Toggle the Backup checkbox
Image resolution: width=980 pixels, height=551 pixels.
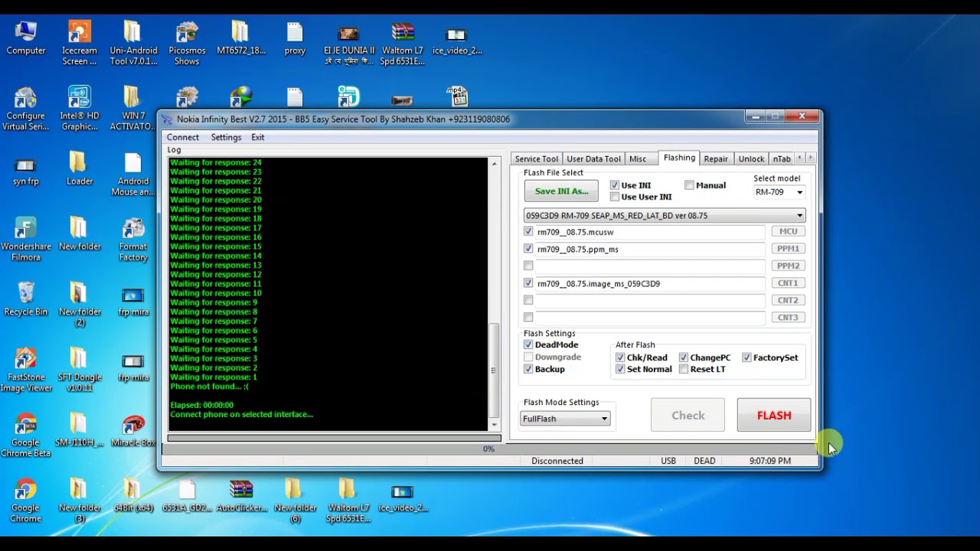528,369
